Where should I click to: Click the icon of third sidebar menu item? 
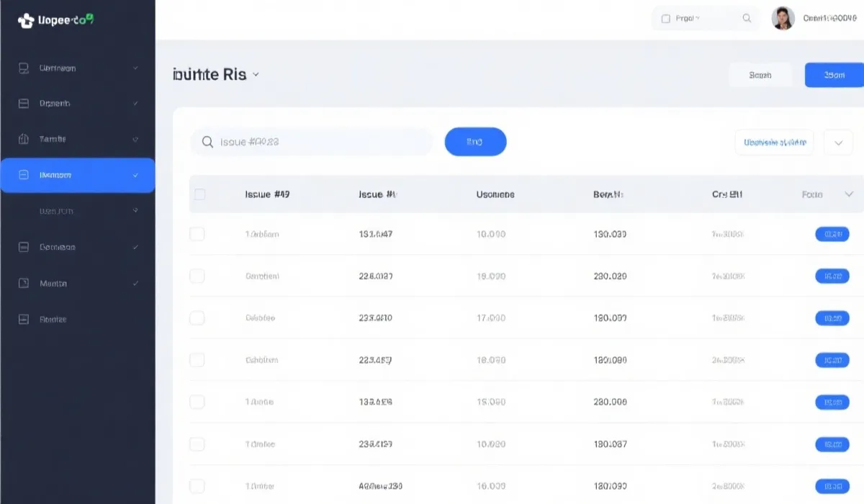pyautogui.click(x=23, y=139)
